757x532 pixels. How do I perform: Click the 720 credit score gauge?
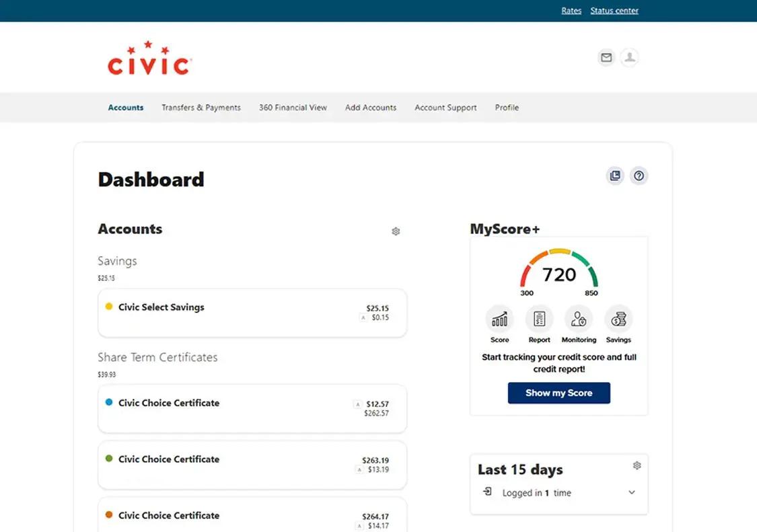pos(558,273)
